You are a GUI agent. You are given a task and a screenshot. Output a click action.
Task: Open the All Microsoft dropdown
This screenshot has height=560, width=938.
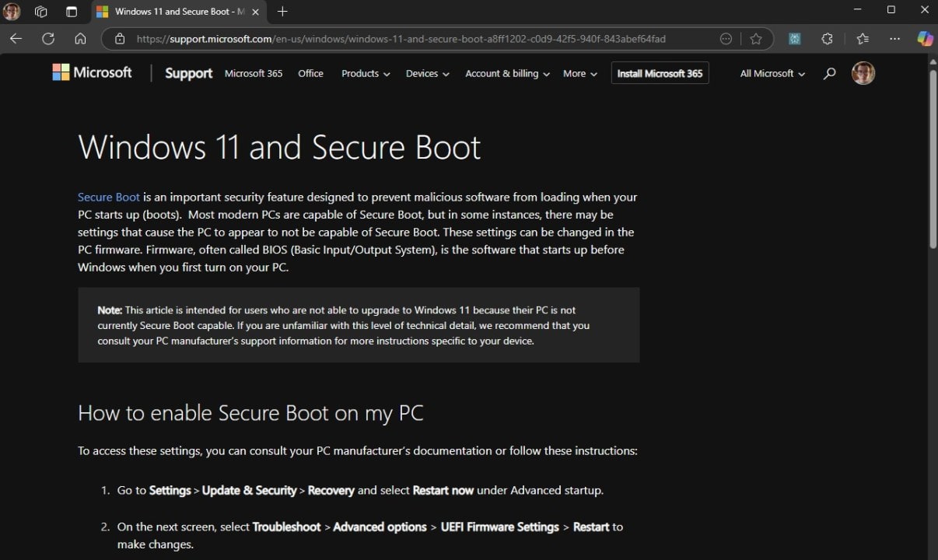click(771, 73)
